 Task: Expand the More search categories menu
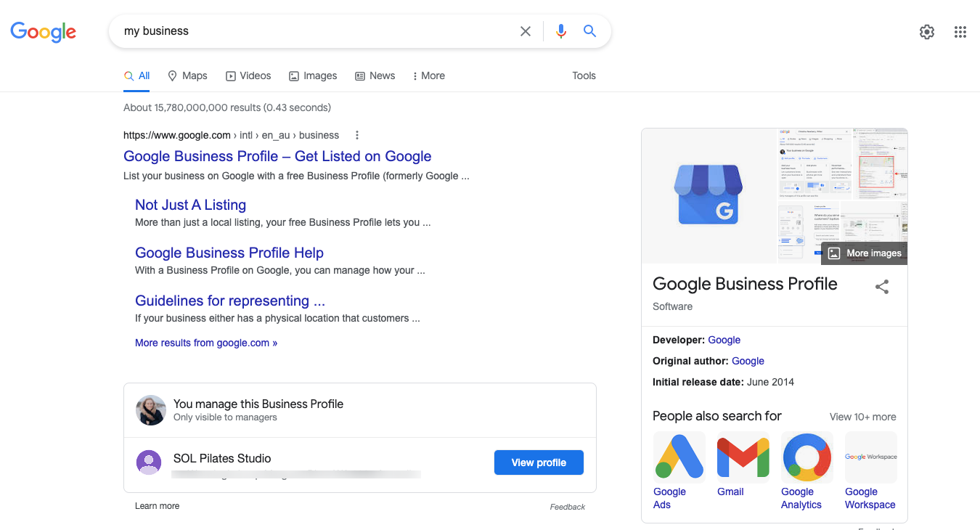428,76
